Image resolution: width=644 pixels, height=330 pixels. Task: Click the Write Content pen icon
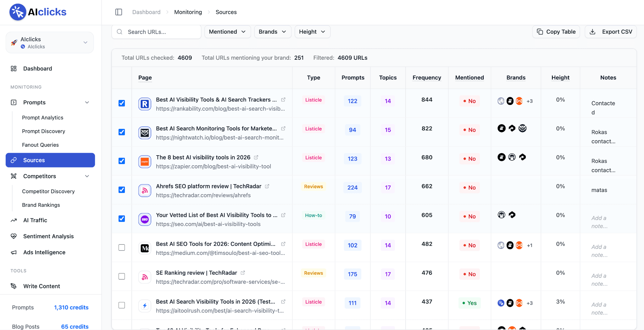click(14, 286)
